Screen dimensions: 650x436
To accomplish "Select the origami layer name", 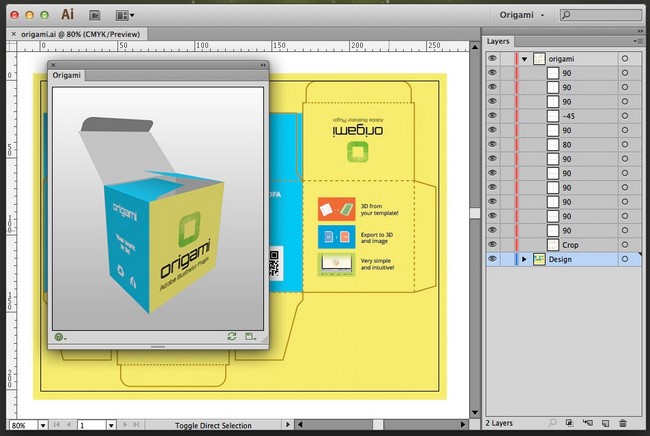I will [x=561, y=59].
